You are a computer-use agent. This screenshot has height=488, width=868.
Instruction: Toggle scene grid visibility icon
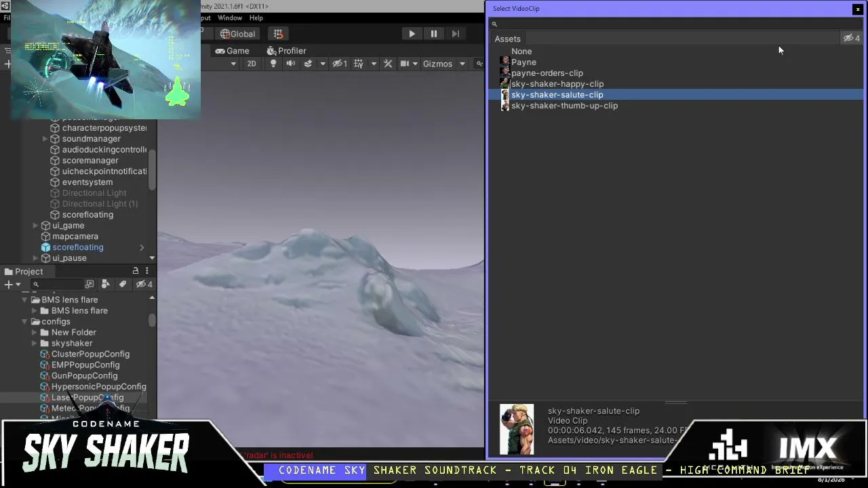pos(359,64)
